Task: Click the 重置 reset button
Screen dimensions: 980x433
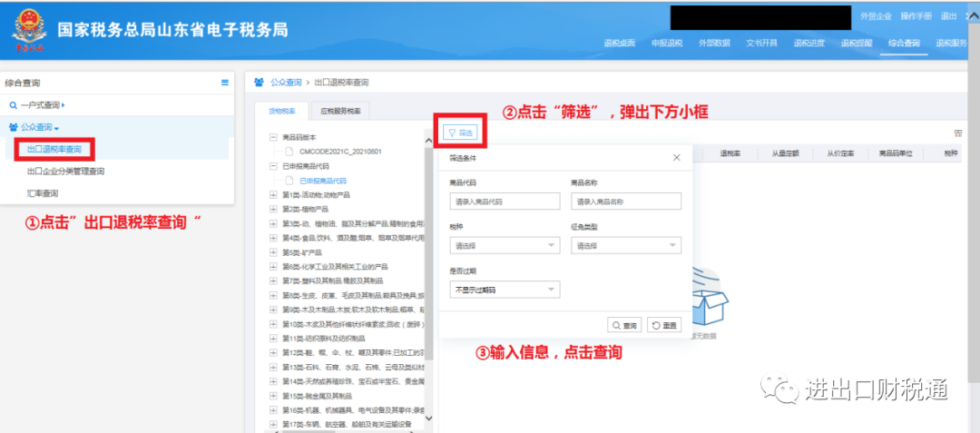Action: [x=664, y=325]
